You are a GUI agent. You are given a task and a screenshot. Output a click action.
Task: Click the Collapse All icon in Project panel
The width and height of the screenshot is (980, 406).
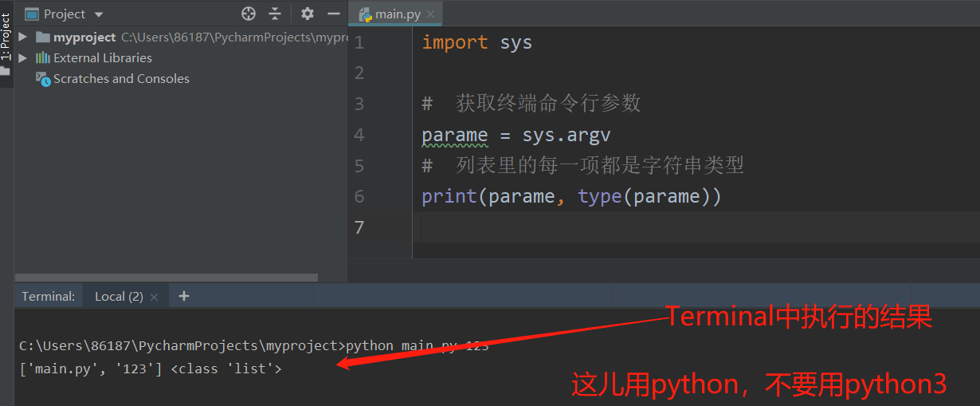[x=275, y=14]
